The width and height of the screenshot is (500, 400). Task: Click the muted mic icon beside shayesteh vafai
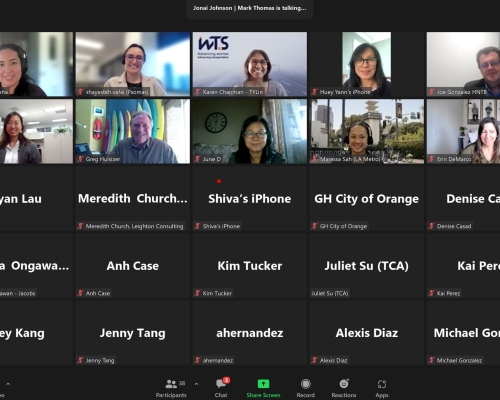[x=80, y=92]
